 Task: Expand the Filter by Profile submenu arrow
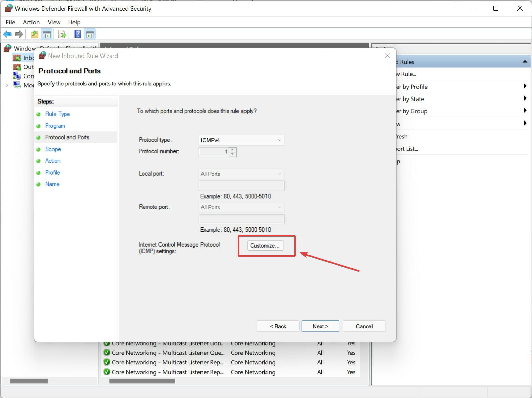[x=525, y=86]
